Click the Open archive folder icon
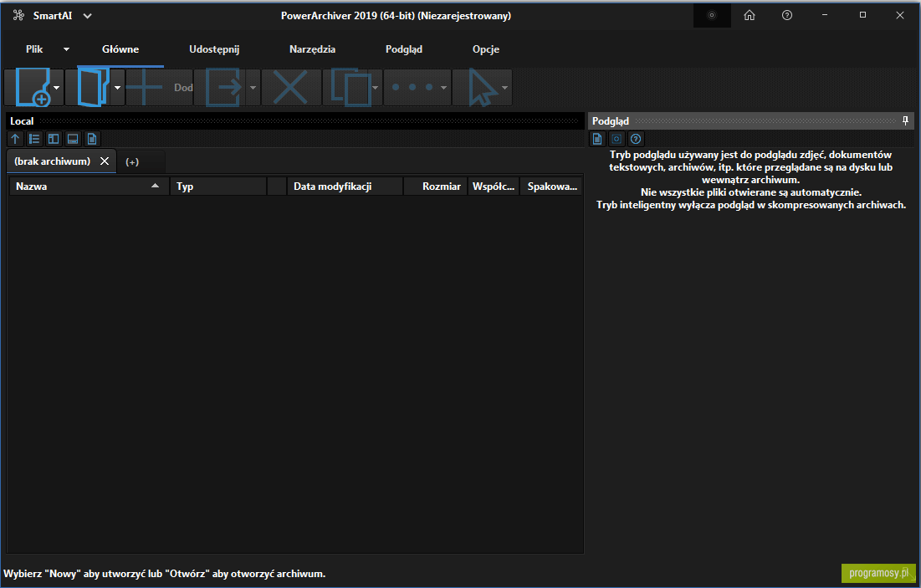 click(x=94, y=88)
